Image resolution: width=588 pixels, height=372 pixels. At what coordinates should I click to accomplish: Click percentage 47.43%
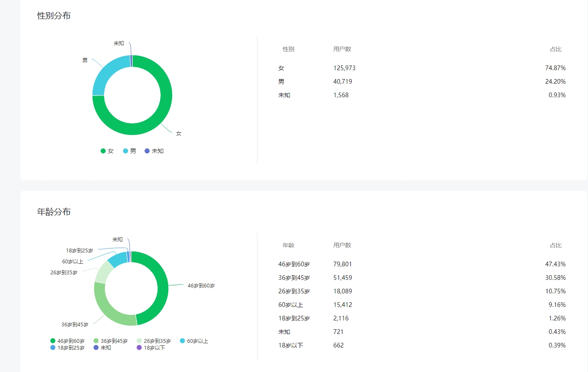click(555, 264)
